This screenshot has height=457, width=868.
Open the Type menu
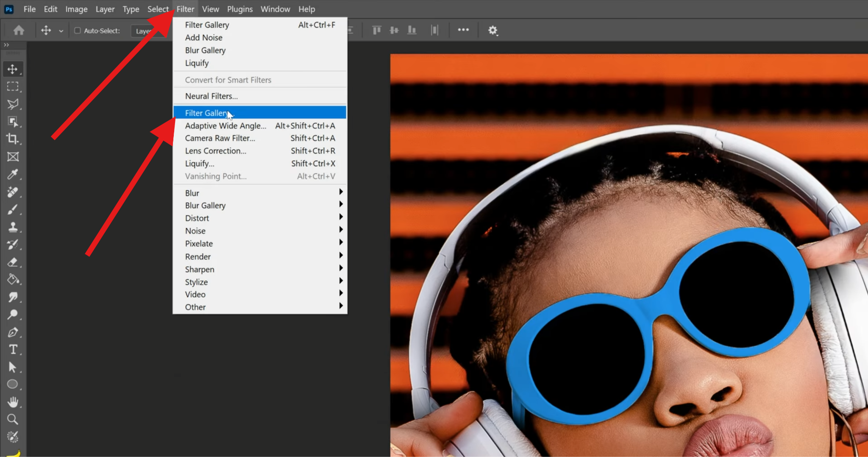click(131, 9)
